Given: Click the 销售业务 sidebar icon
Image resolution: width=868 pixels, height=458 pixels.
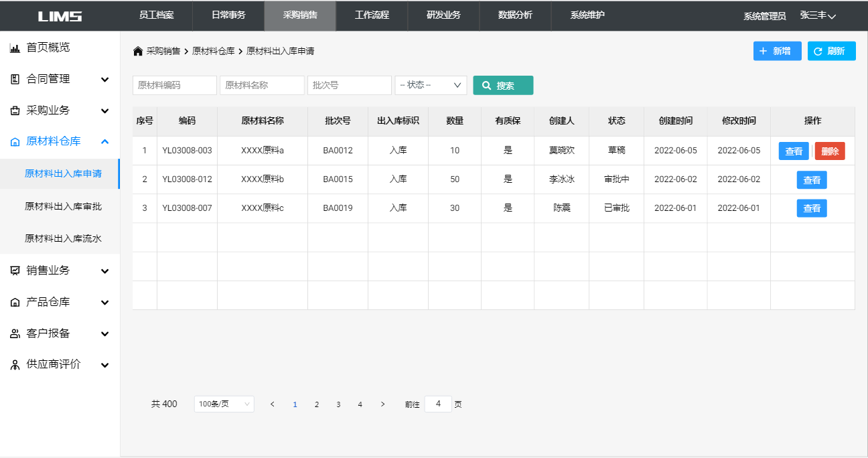Looking at the screenshot, I should [15, 271].
